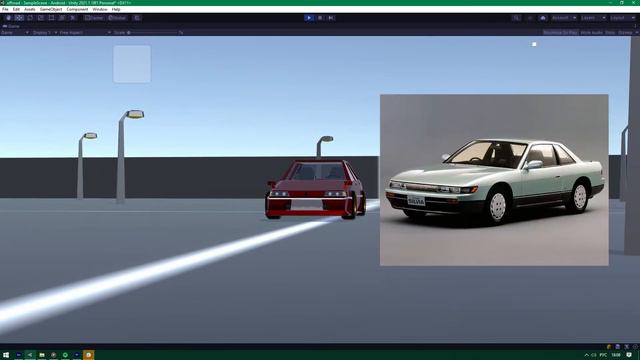The image size is (640, 360).
Task: Select the Scale tool in Unity toolbar
Action: tap(40, 18)
